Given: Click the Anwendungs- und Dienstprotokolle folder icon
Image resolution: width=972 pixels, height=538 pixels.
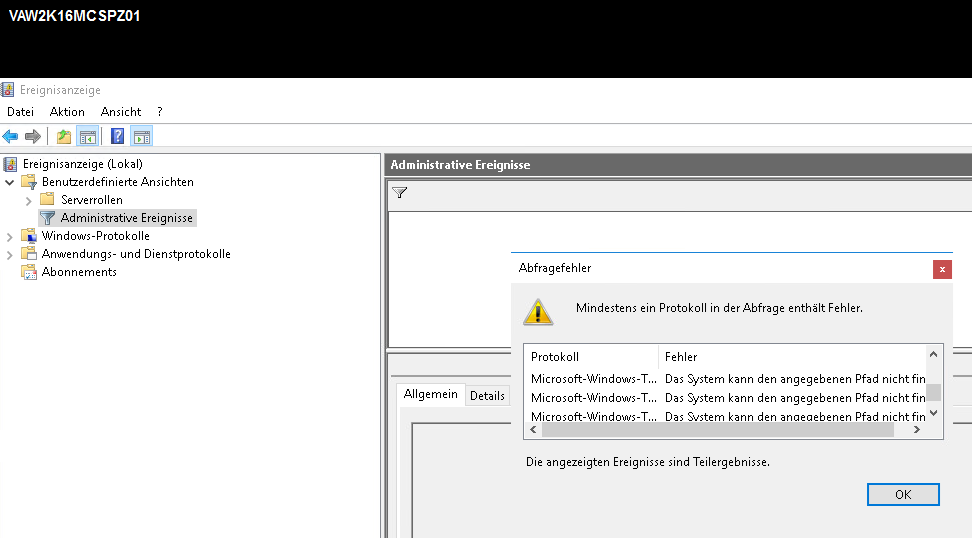Looking at the screenshot, I should [29, 254].
